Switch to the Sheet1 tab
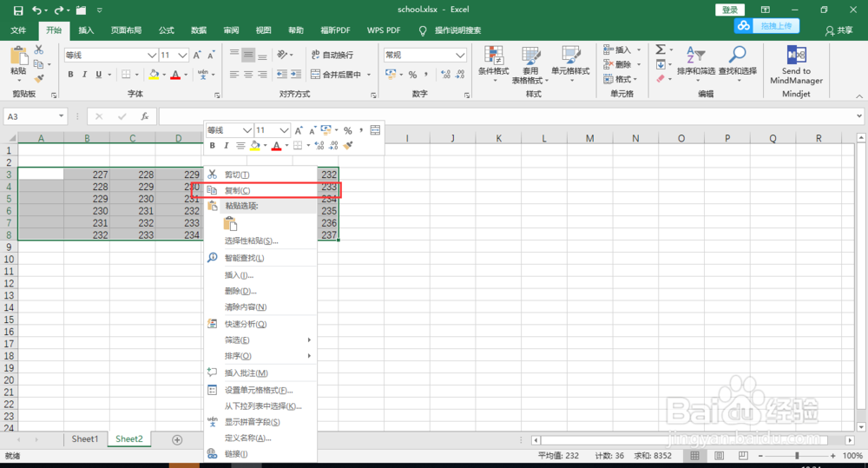 [x=85, y=439]
